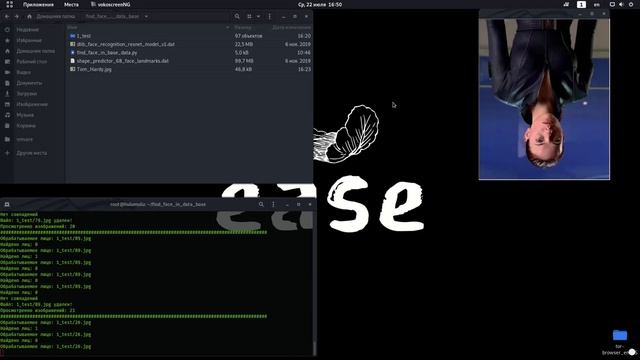This screenshot has width=640, height=360.
Task: Click the new tab icon in terminal title bar
Action: tap(7, 204)
